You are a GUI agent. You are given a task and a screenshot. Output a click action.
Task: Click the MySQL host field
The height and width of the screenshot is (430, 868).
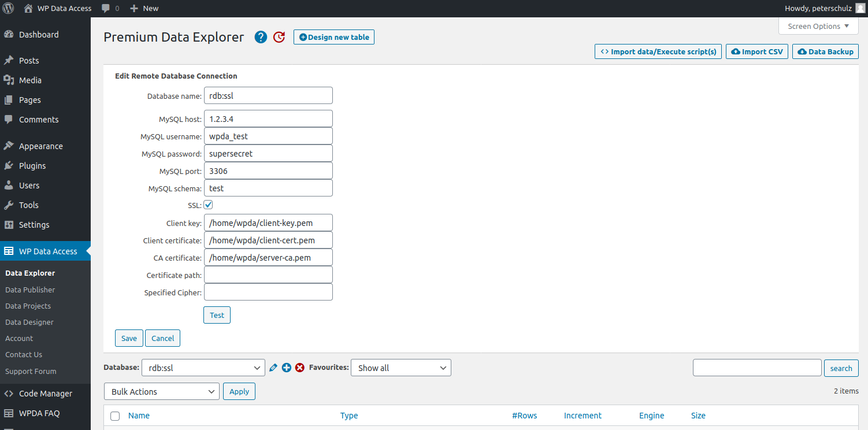[x=268, y=118]
